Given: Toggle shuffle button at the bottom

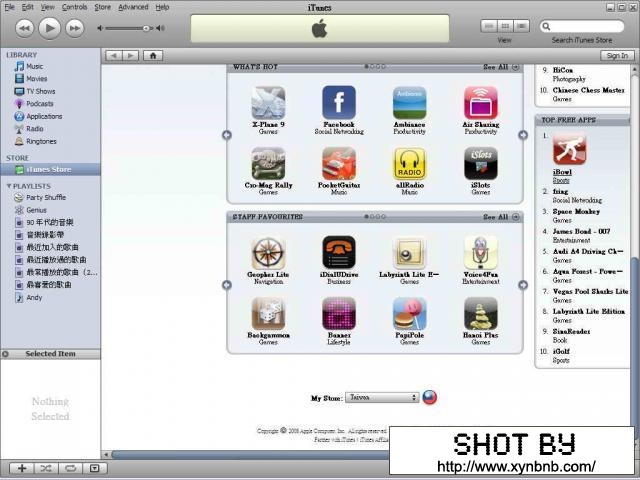Looking at the screenshot, I should 46,468.
